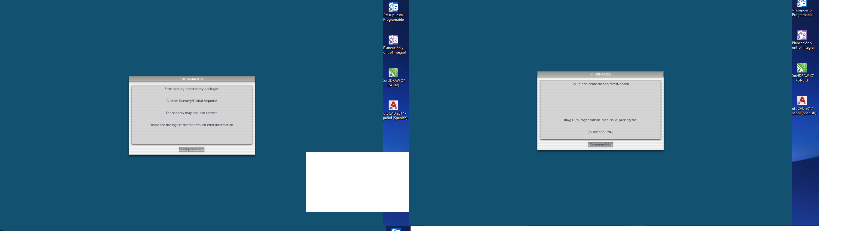
Task: Click the blank white rectangle window
Action: pos(344,182)
